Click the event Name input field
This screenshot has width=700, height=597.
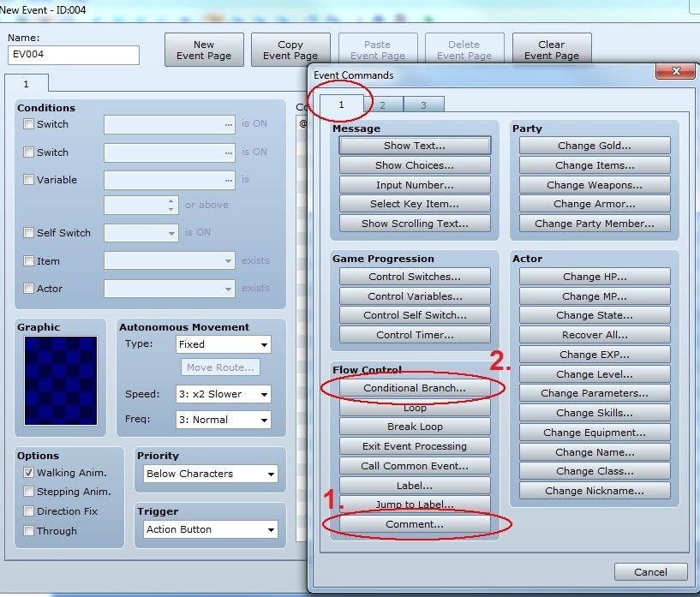coord(74,56)
